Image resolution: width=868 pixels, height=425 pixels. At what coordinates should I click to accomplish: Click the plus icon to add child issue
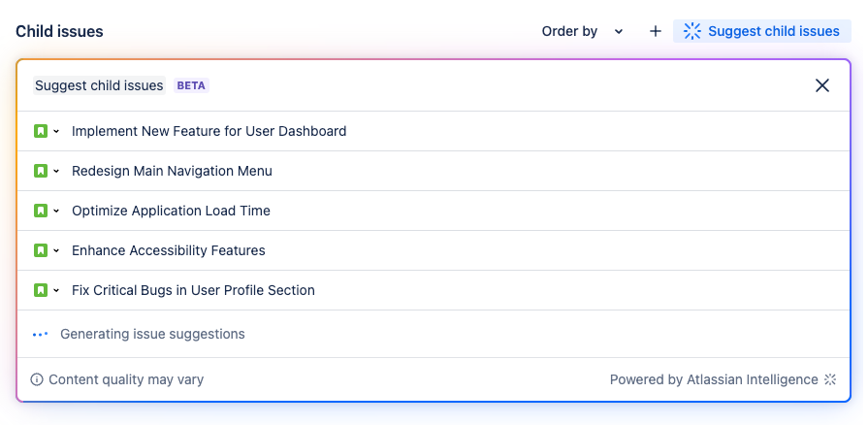pos(656,31)
